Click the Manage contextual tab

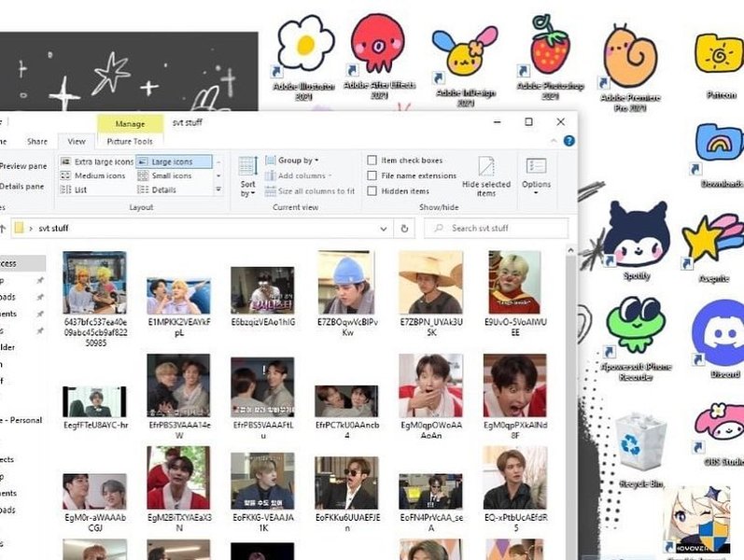[x=130, y=124]
